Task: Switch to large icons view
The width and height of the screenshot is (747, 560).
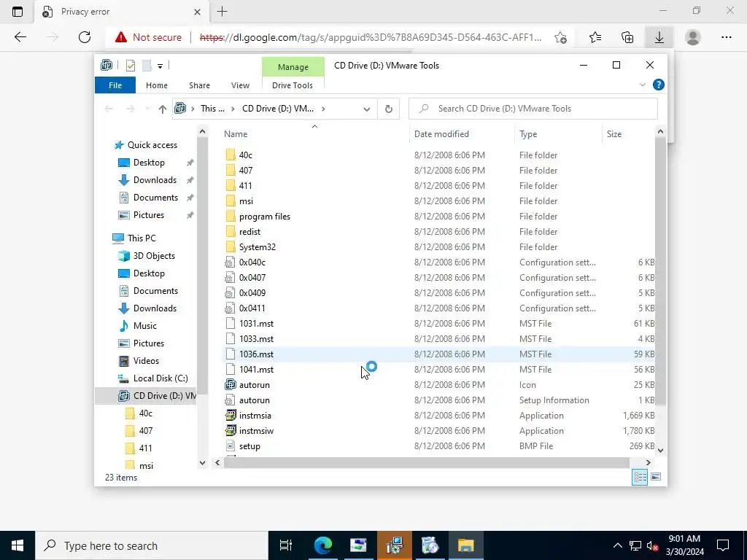Action: [x=656, y=477]
